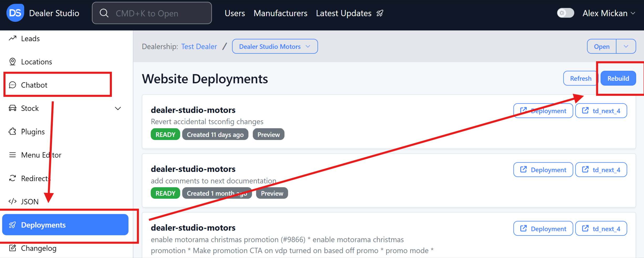Click the Plugins puzzle piece icon
The width and height of the screenshot is (644, 258).
pos(12,131)
